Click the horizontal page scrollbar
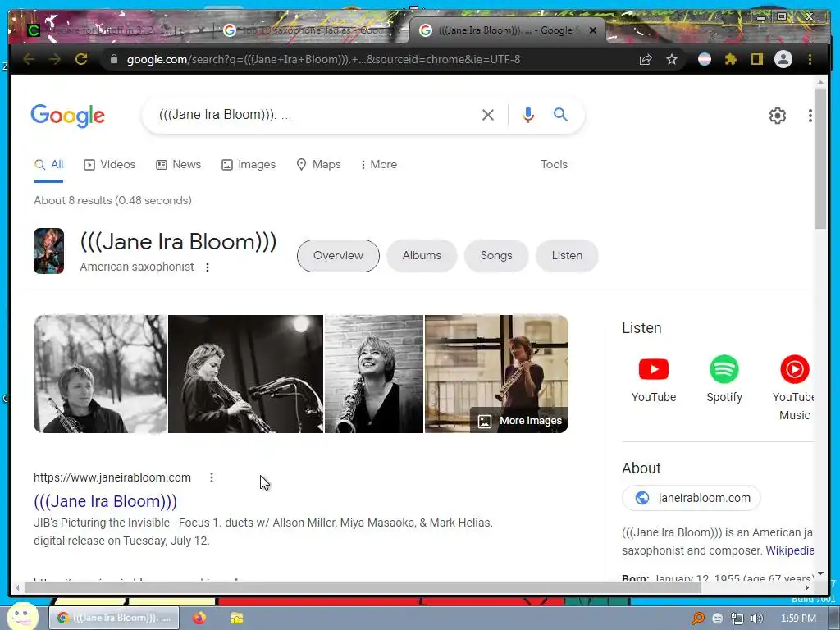This screenshot has width=840, height=630. [362, 587]
